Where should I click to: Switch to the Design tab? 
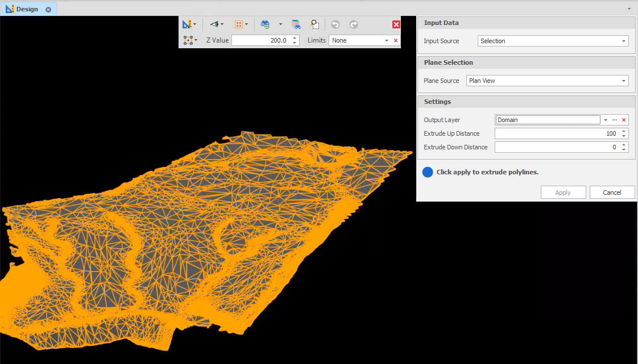(27, 9)
